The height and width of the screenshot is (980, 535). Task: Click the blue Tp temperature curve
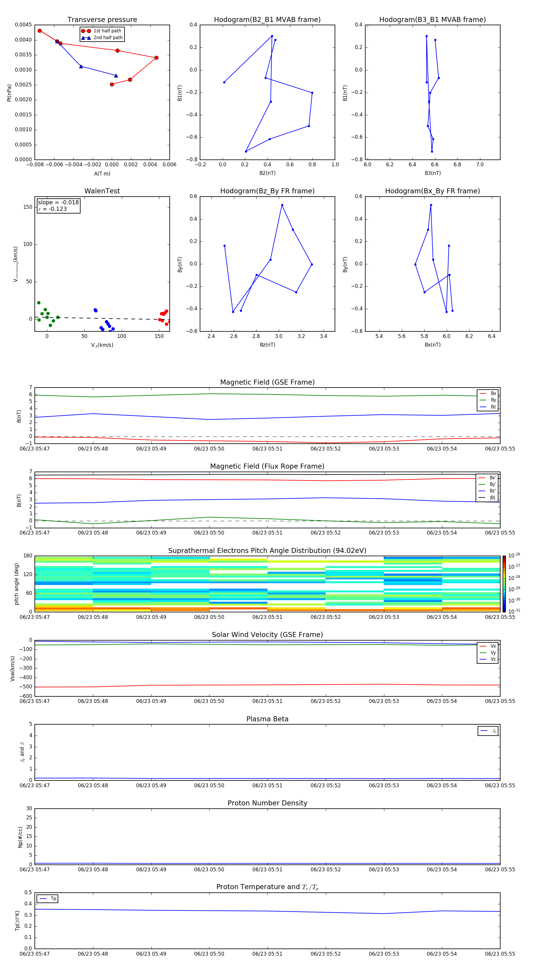click(x=267, y=911)
